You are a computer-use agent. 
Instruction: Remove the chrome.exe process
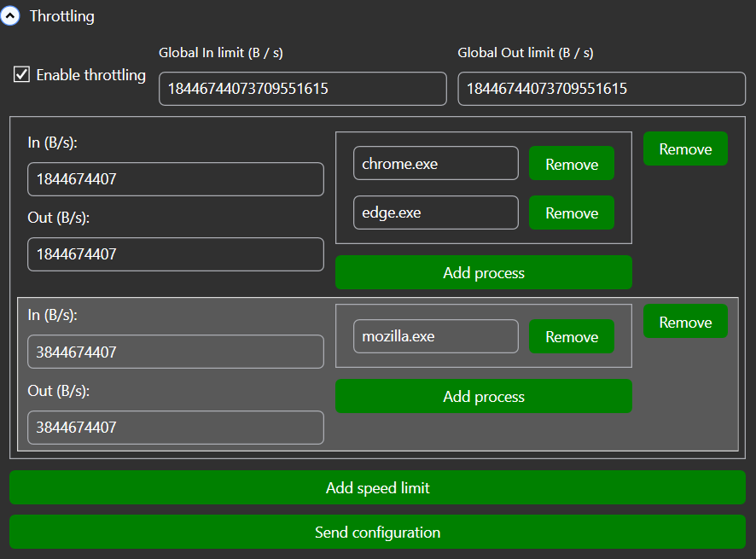[571, 164]
